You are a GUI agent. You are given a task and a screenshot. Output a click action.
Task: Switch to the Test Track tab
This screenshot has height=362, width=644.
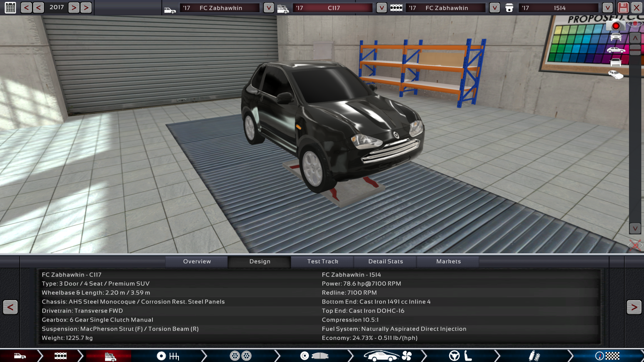point(322,261)
